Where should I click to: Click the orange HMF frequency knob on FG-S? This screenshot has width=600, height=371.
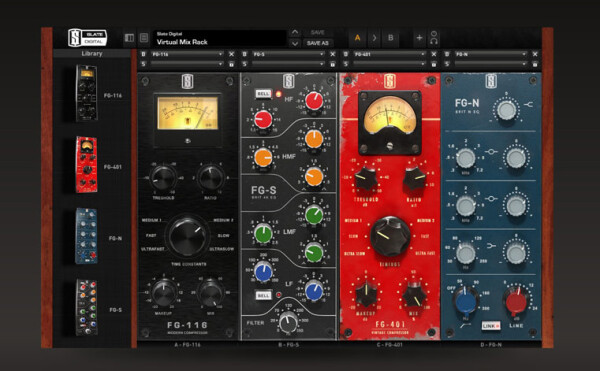pyautogui.click(x=263, y=158)
